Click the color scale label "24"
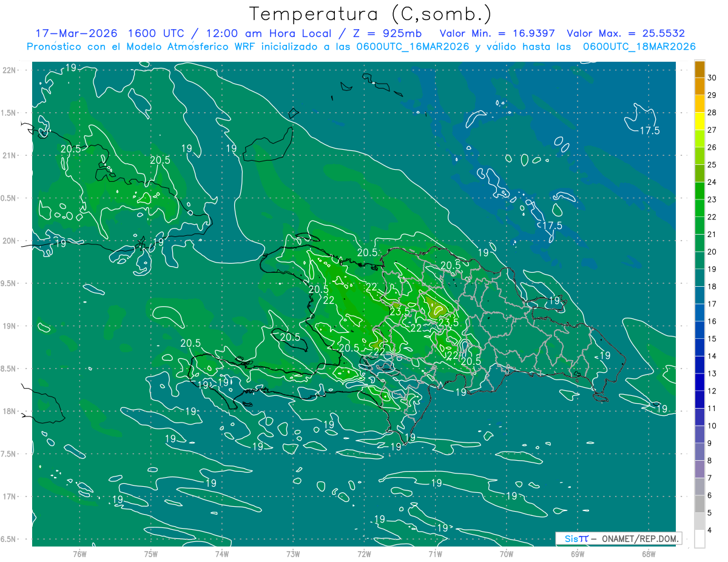Image resolution: width=728 pixels, height=562 pixels. click(712, 182)
